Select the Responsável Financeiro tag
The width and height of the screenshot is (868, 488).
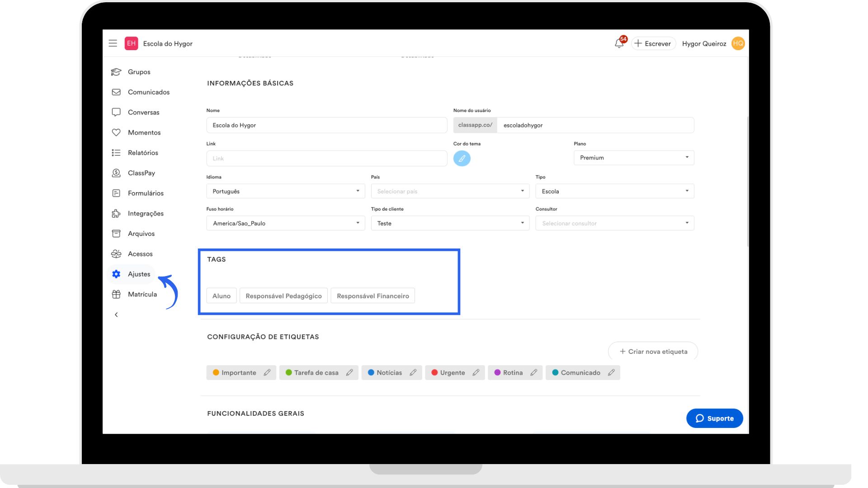(x=373, y=296)
